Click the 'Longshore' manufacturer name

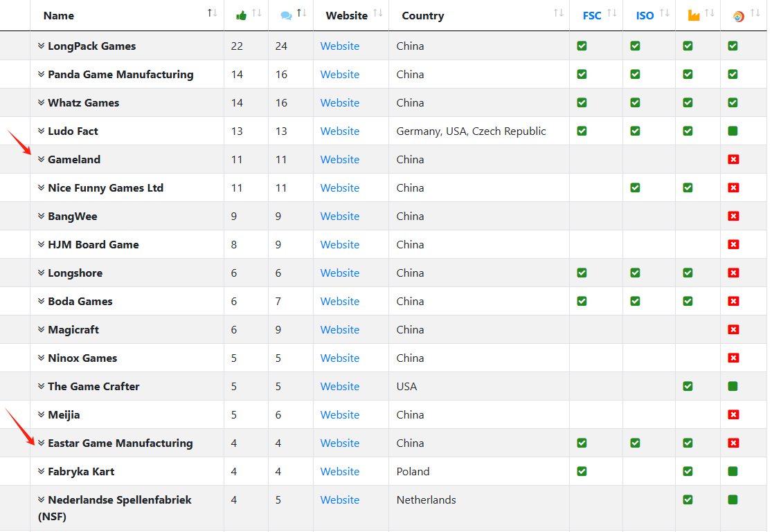pyautogui.click(x=75, y=273)
